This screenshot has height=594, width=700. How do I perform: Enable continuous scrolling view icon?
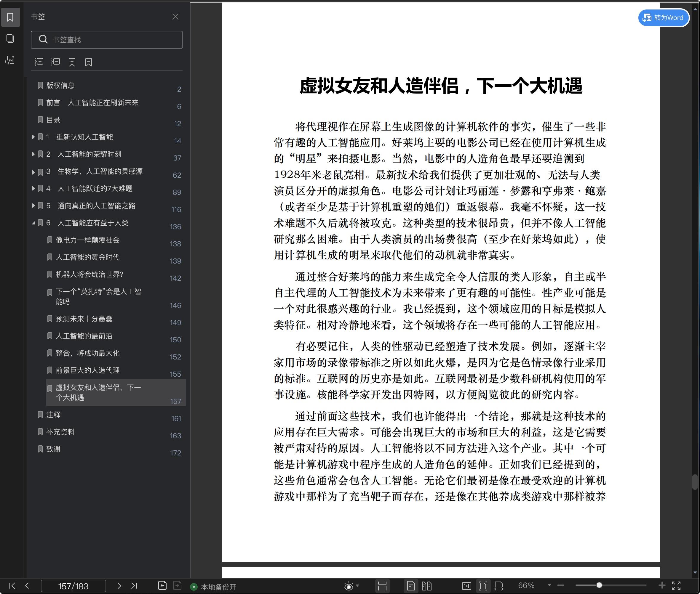pyautogui.click(x=382, y=586)
